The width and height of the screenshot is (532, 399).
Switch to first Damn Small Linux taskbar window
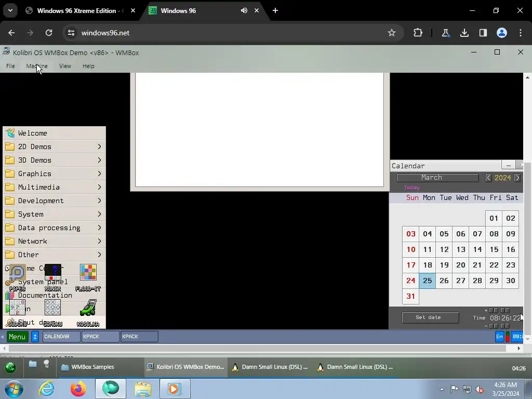pos(270,367)
